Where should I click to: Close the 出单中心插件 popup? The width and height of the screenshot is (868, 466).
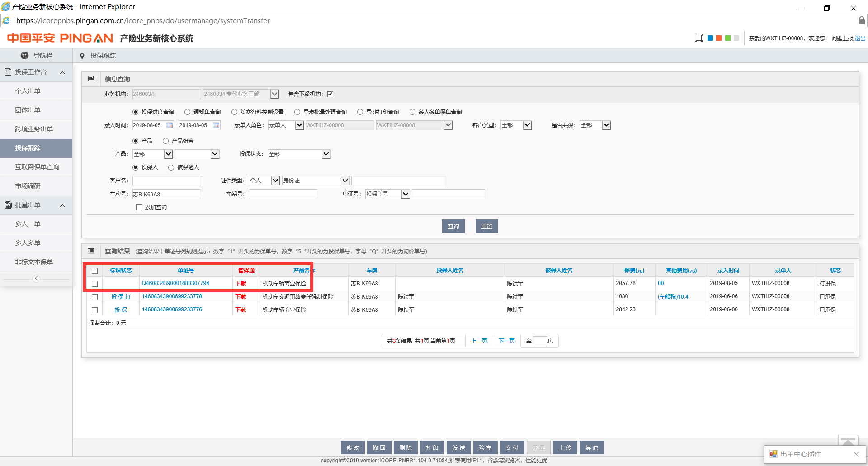point(856,454)
